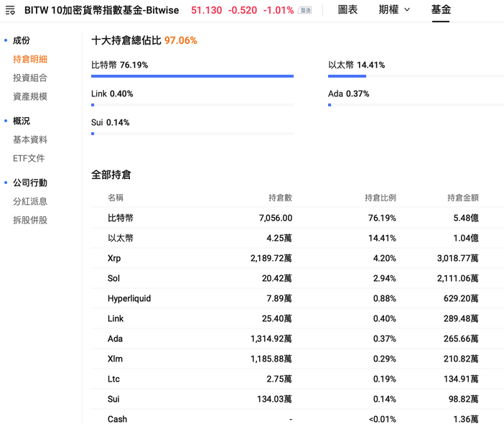504x424 pixels.
Task: Select the 概況 section heading
Action: pyautogui.click(x=22, y=121)
